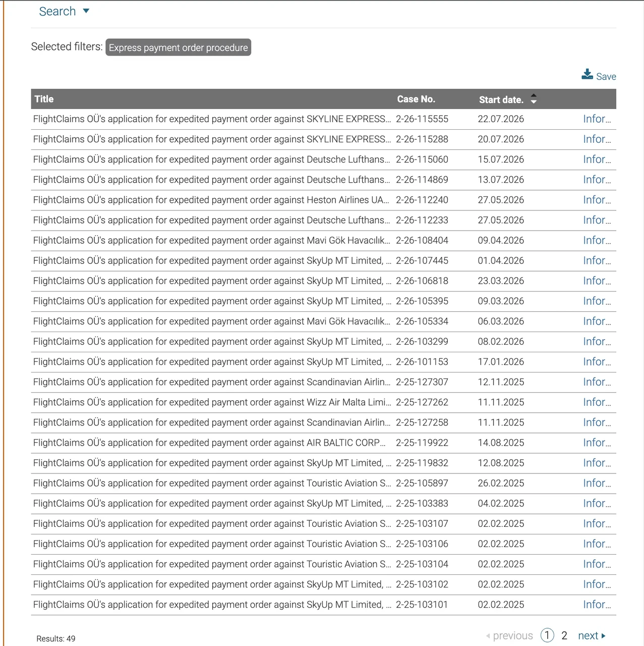Click the Selected filters label
The width and height of the screenshot is (644, 646).
point(67,46)
